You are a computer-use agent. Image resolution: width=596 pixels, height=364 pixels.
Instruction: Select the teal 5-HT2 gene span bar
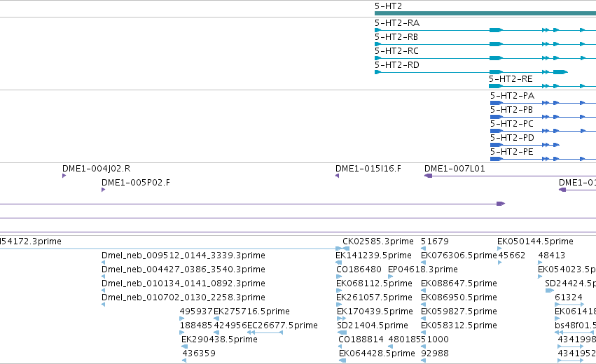point(485,13)
